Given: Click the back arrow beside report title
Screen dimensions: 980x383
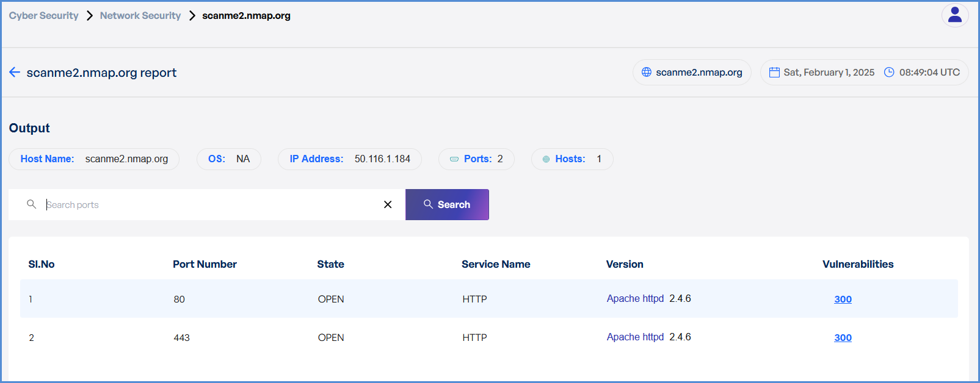Looking at the screenshot, I should (x=15, y=73).
